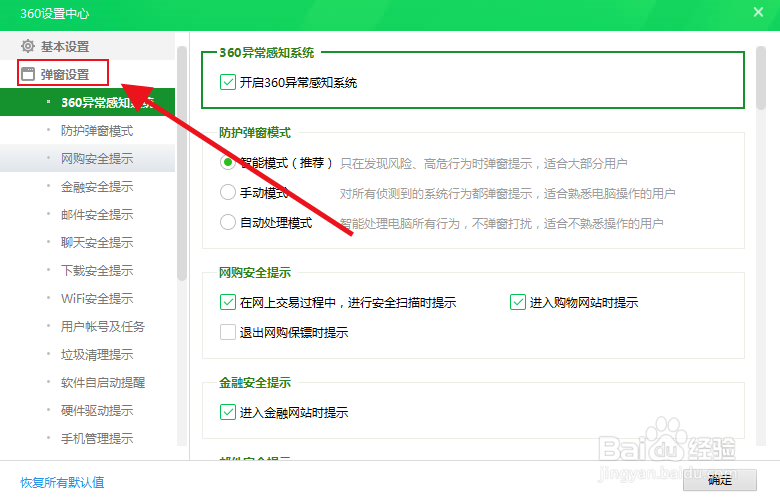Image resolution: width=780 pixels, height=500 pixels.
Task: Select 金融安全提示 in sidebar
Action: 88,187
